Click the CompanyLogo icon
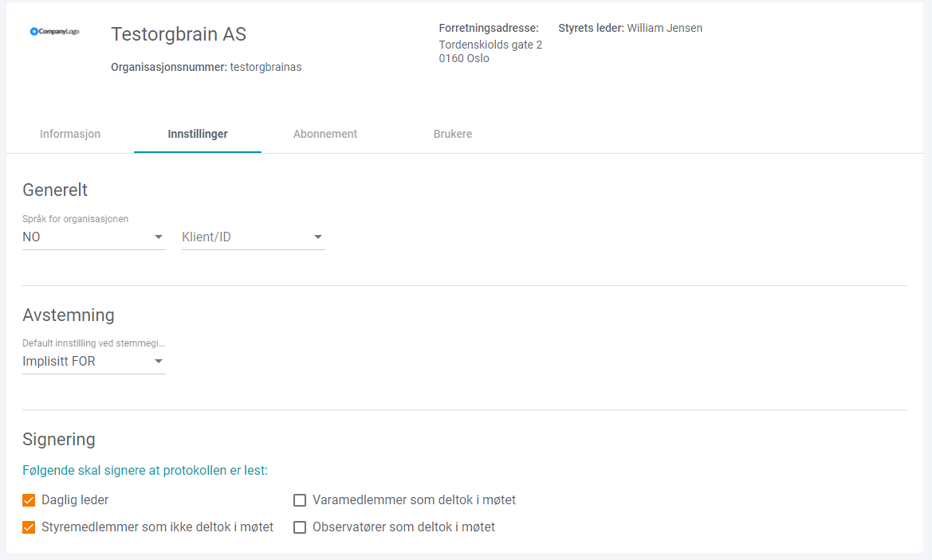Viewport: 932px width, 560px height. click(x=54, y=32)
